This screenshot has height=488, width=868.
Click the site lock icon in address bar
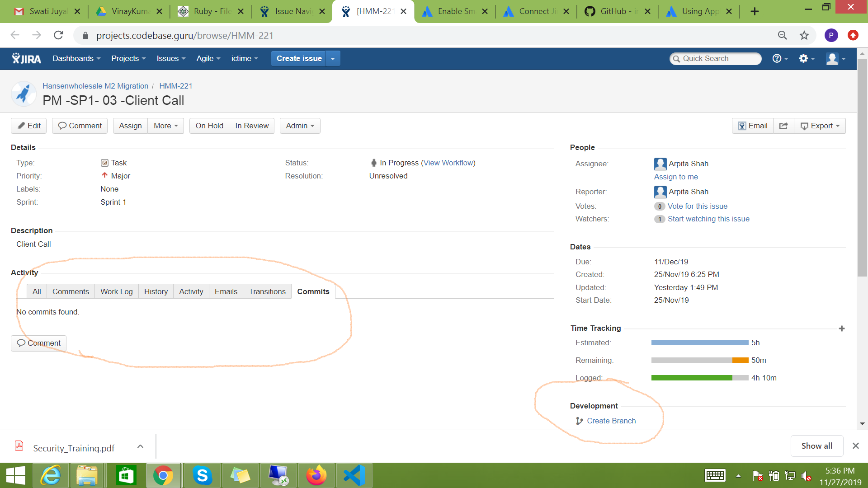coord(85,35)
